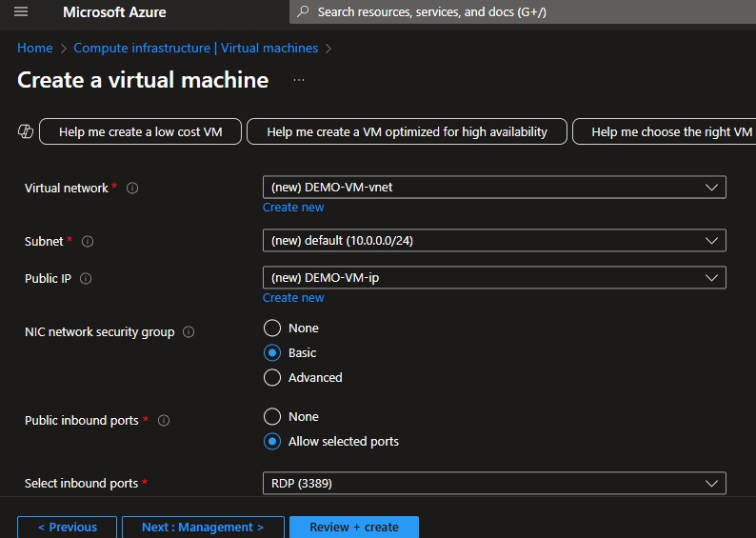
Task: Click the info icon next to Subnet
Action: (x=88, y=242)
